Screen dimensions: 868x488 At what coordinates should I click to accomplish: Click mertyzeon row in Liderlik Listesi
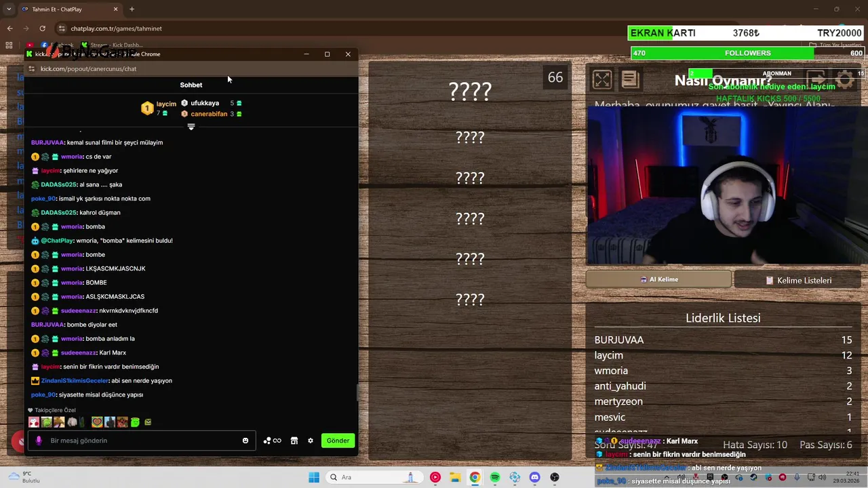[723, 401]
